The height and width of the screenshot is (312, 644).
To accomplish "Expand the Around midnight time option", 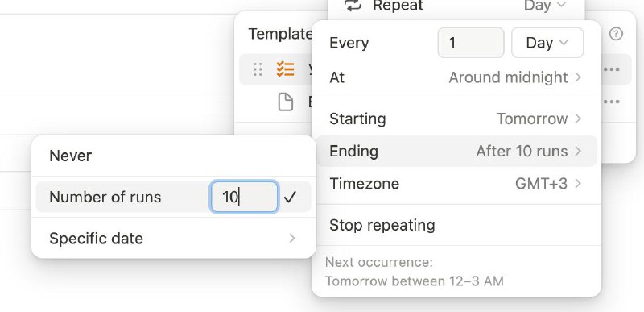I will (515, 77).
